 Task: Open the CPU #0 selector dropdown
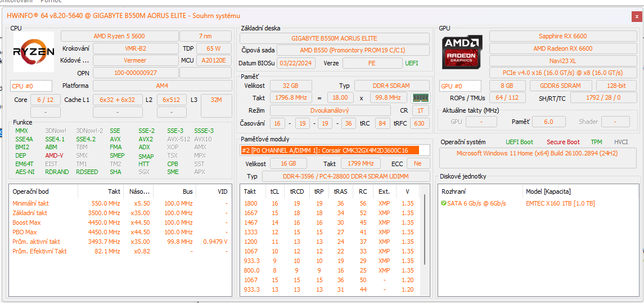(x=31, y=86)
